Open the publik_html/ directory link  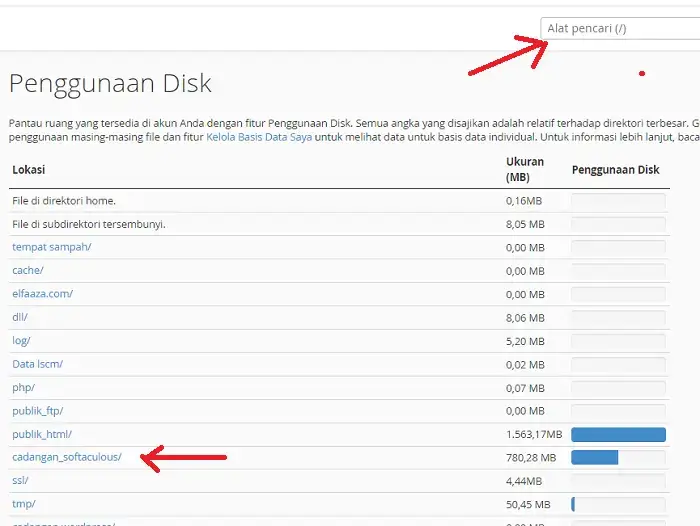[42, 434]
